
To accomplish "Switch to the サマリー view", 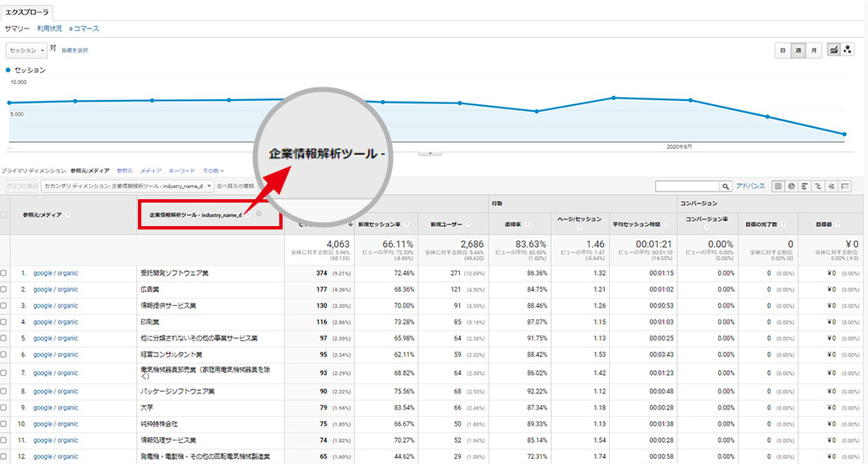I will coord(17,29).
